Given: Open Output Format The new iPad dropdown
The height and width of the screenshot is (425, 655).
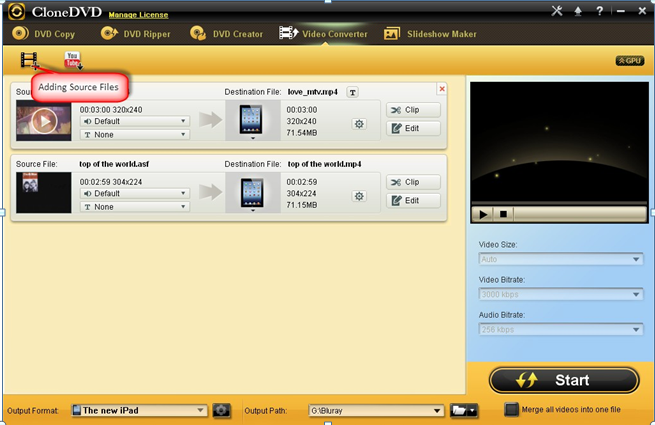Looking at the screenshot, I should 139,410.
